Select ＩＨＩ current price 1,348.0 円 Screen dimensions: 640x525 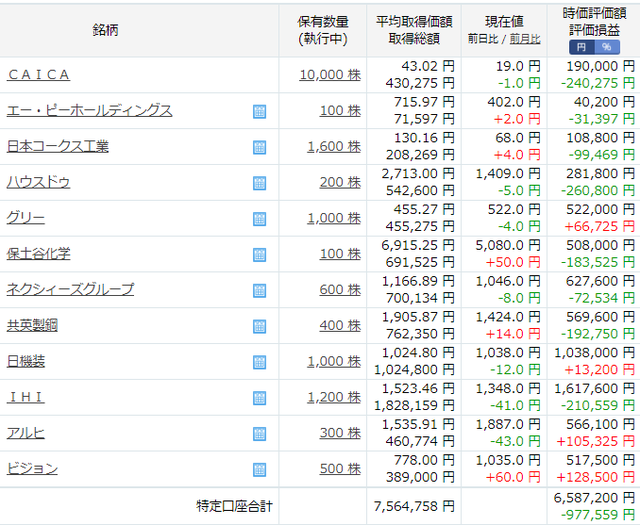pos(508,389)
